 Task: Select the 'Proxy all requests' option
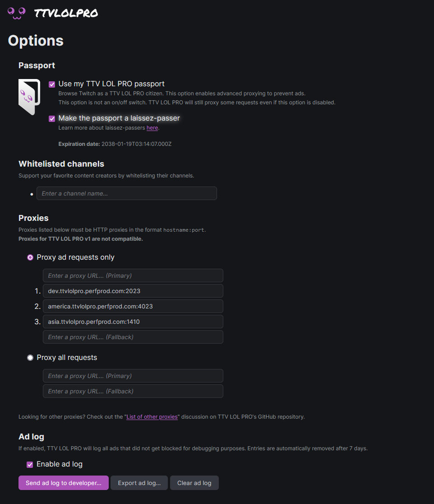click(x=30, y=357)
